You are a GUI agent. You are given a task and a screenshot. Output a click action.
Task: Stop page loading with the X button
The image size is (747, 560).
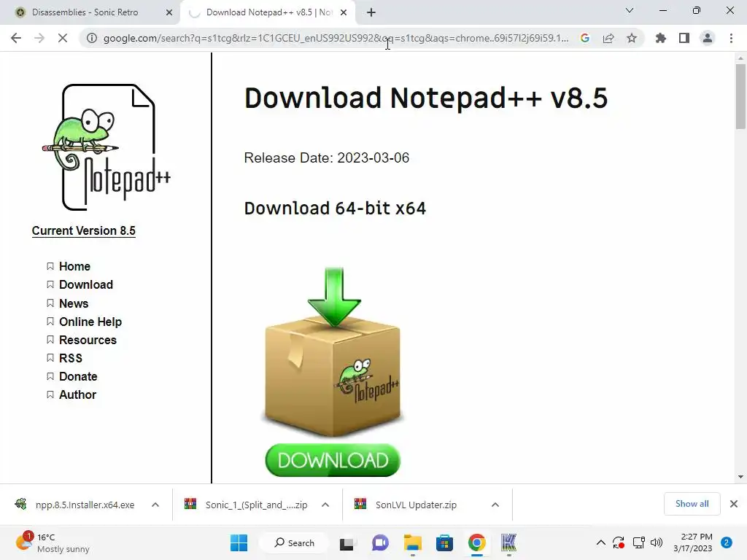pos(63,38)
